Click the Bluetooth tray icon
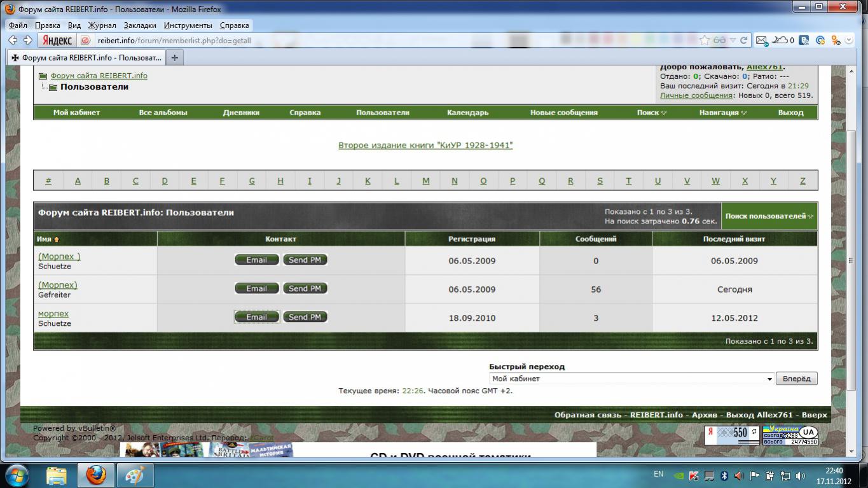The height and width of the screenshot is (488, 868). click(x=724, y=475)
